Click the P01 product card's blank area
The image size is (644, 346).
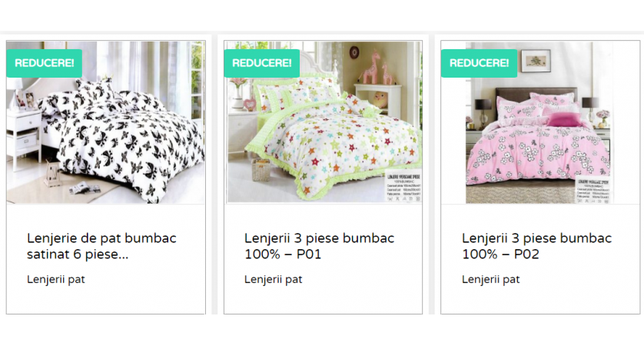point(324,301)
